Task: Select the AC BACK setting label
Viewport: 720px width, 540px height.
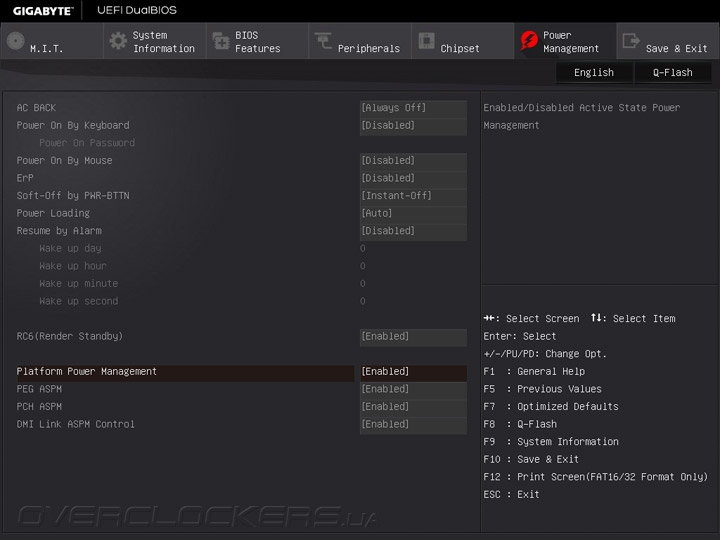Action: 36,108
